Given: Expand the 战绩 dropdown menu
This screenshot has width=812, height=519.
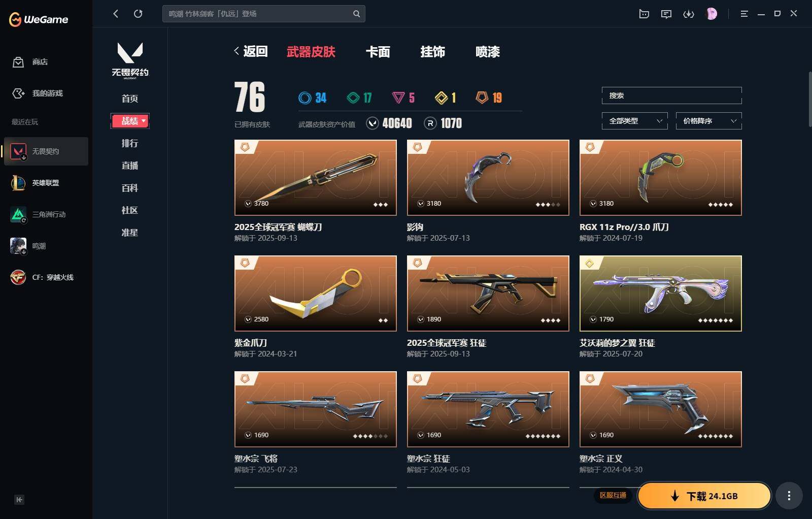Looking at the screenshot, I should tap(130, 121).
